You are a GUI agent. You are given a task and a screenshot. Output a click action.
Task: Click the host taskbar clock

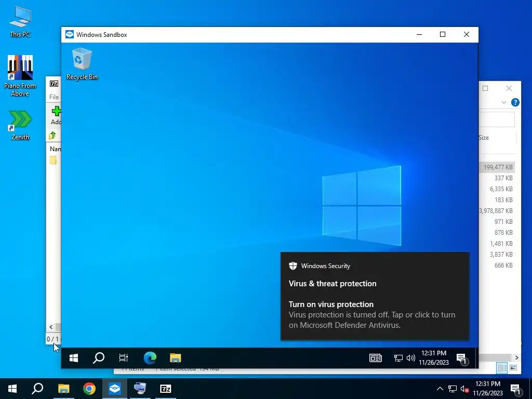(x=487, y=389)
